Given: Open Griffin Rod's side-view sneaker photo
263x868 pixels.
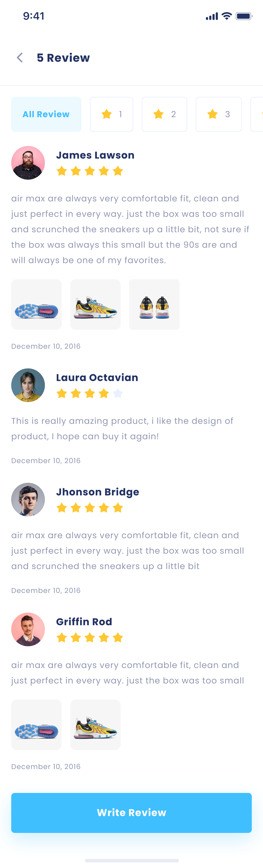Looking at the screenshot, I should coord(95,725).
